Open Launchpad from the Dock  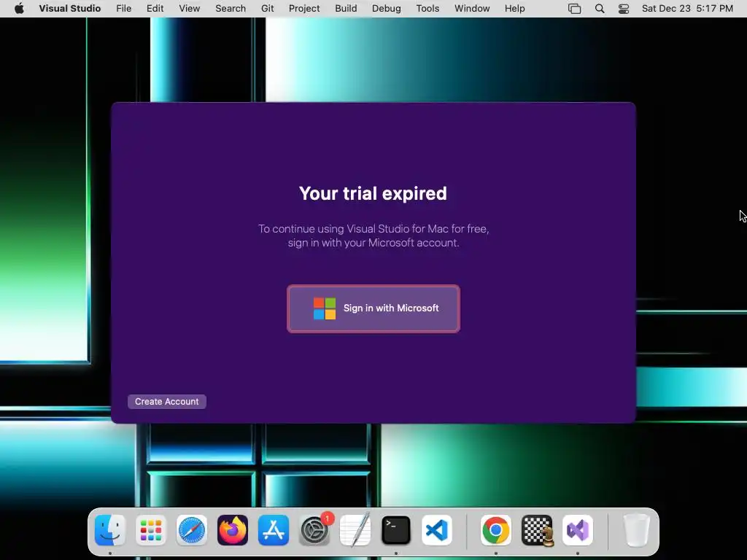(x=151, y=530)
